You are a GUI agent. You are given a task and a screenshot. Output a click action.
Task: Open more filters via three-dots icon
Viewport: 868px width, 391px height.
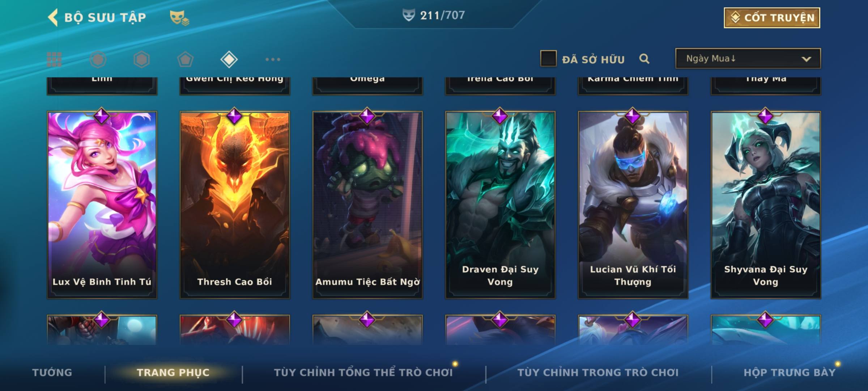(273, 59)
